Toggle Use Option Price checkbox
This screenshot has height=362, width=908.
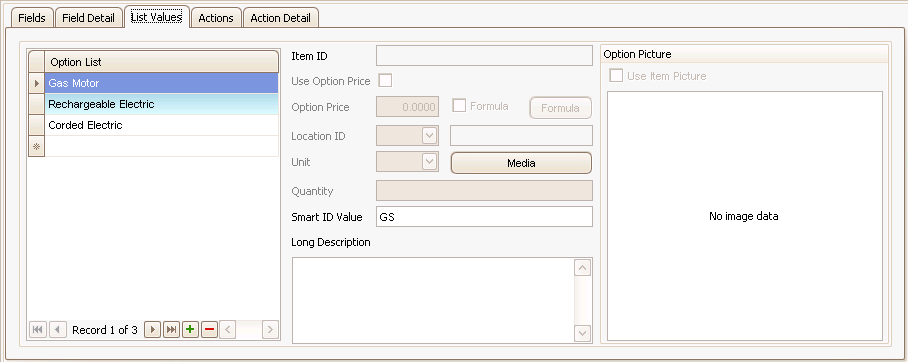pyautogui.click(x=385, y=81)
